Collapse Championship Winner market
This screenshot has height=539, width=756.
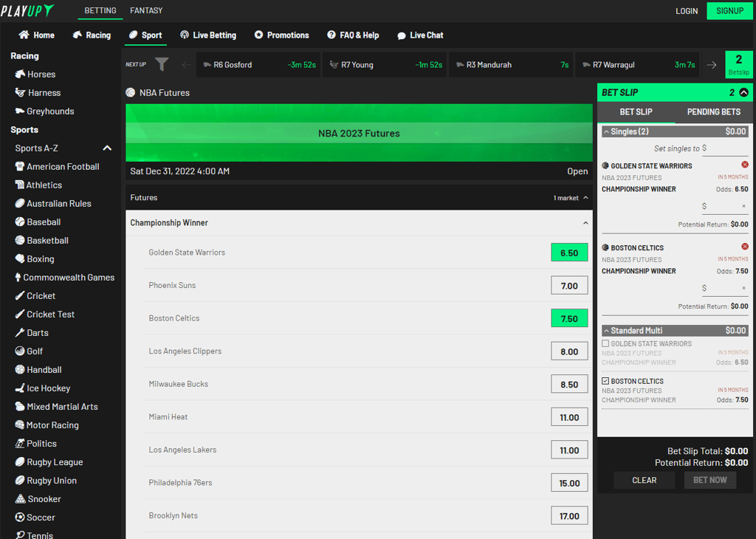tap(585, 223)
